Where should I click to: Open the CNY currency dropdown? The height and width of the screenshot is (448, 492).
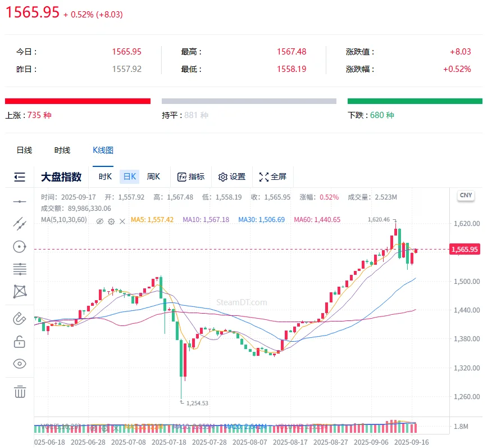[466, 195]
